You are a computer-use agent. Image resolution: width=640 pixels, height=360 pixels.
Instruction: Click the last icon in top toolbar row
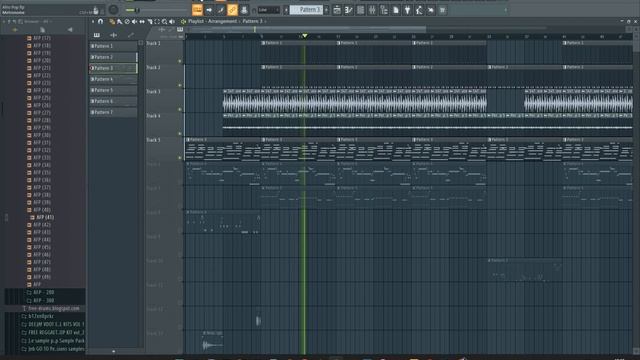(442, 10)
